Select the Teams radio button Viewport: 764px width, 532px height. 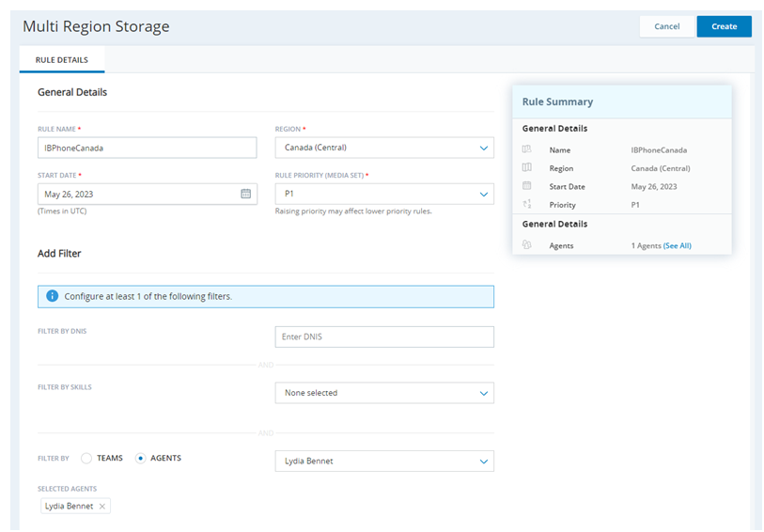click(86, 459)
